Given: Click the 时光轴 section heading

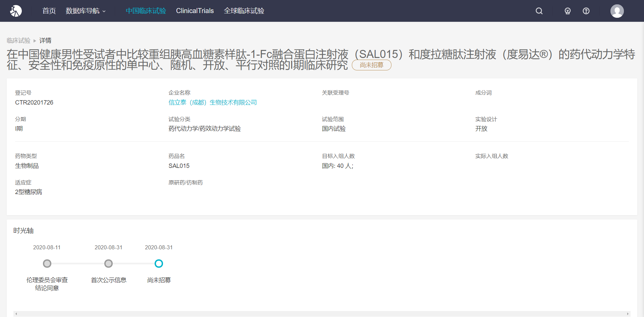Looking at the screenshot, I should coord(23,231).
